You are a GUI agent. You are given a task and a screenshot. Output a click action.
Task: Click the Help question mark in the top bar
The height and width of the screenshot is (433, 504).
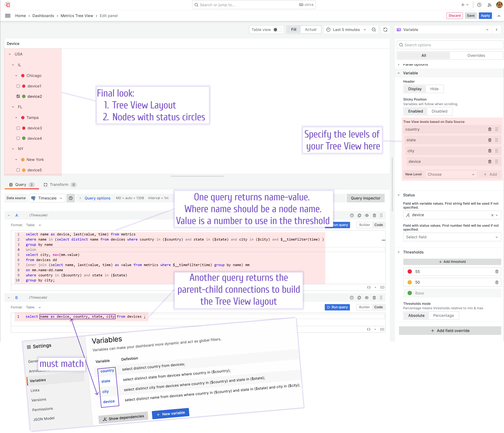click(479, 5)
